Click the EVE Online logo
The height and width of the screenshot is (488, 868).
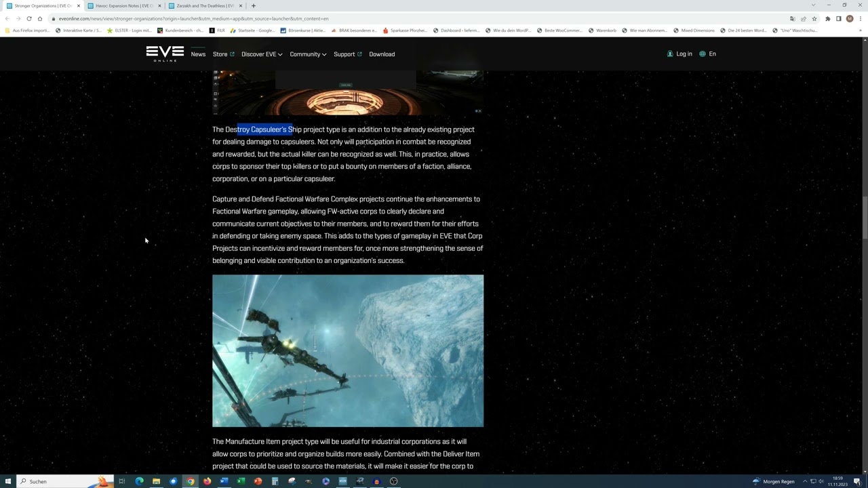point(165,54)
